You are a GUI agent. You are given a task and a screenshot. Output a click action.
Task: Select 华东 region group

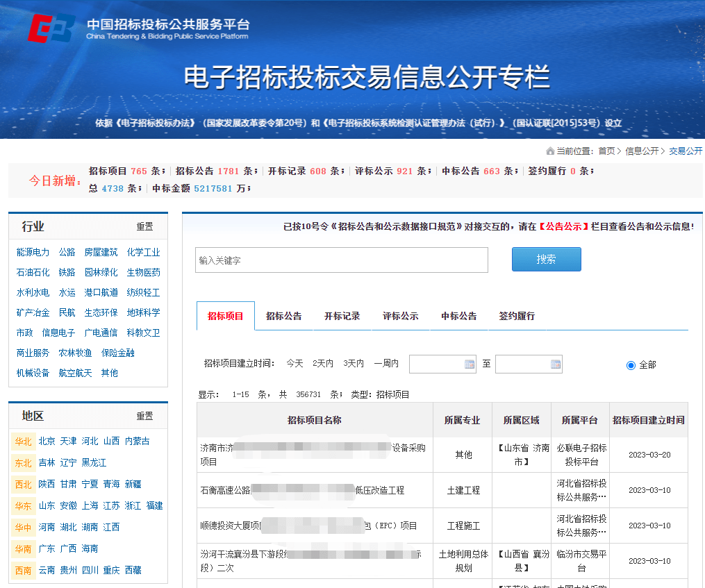[24, 506]
